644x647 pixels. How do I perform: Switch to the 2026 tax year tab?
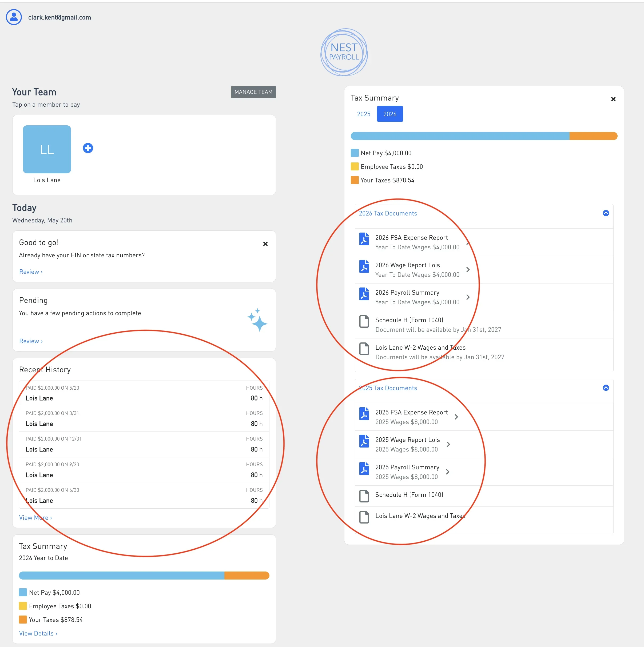[390, 114]
